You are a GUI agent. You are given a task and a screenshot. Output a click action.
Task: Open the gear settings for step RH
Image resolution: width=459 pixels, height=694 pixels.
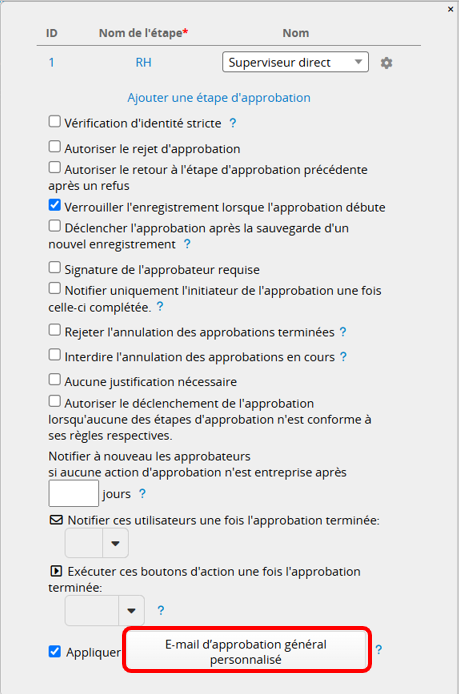[386, 63]
